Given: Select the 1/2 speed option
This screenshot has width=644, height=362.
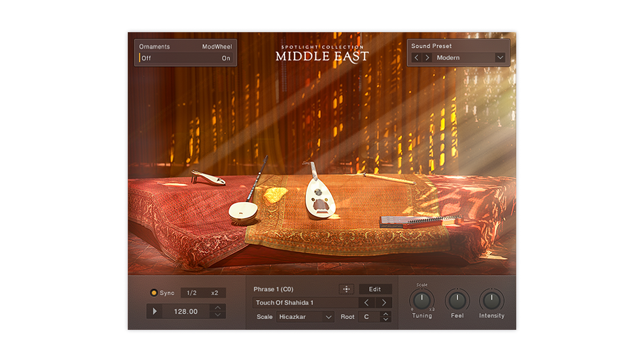Looking at the screenshot, I should point(192,293).
